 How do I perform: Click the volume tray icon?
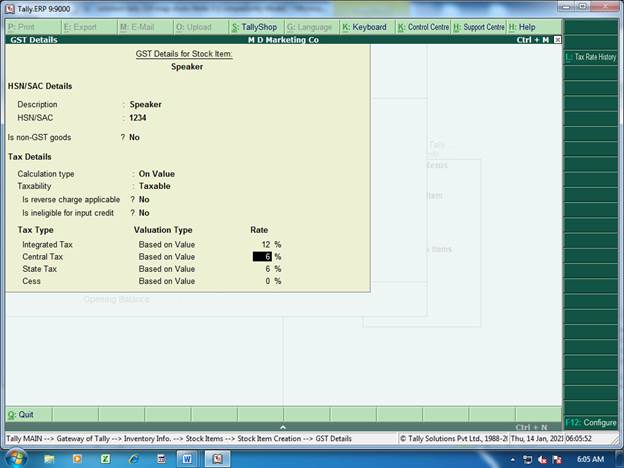click(x=542, y=460)
